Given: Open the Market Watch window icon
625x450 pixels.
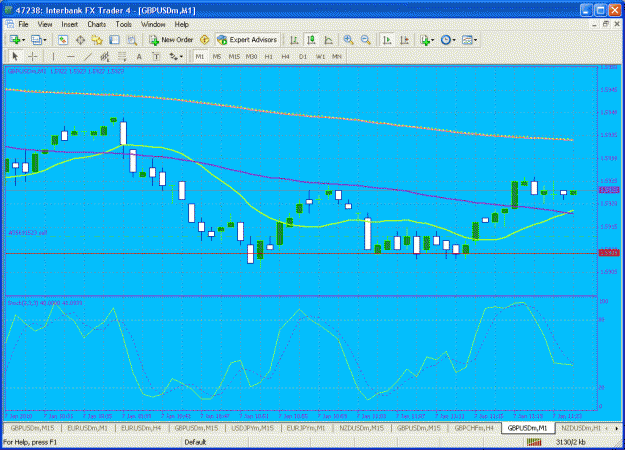Looking at the screenshot, I should 63,40.
